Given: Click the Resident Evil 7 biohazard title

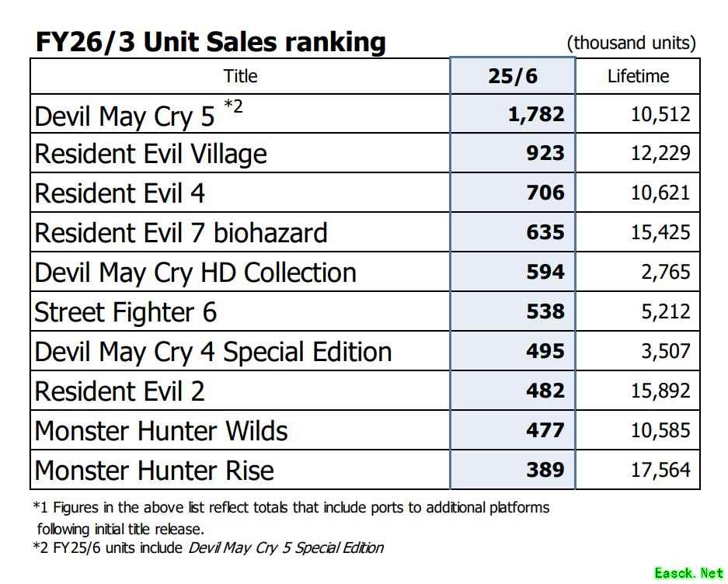Looking at the screenshot, I should pyautogui.click(x=181, y=232).
